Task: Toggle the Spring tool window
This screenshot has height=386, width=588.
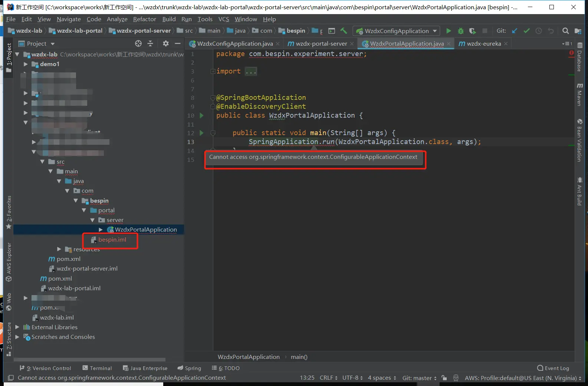Action: click(189, 368)
